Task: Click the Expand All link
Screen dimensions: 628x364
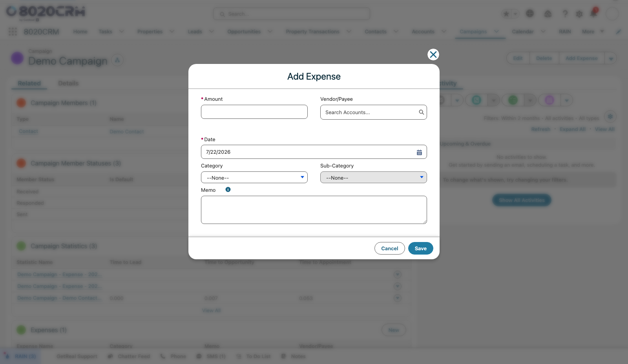Action: click(572, 129)
